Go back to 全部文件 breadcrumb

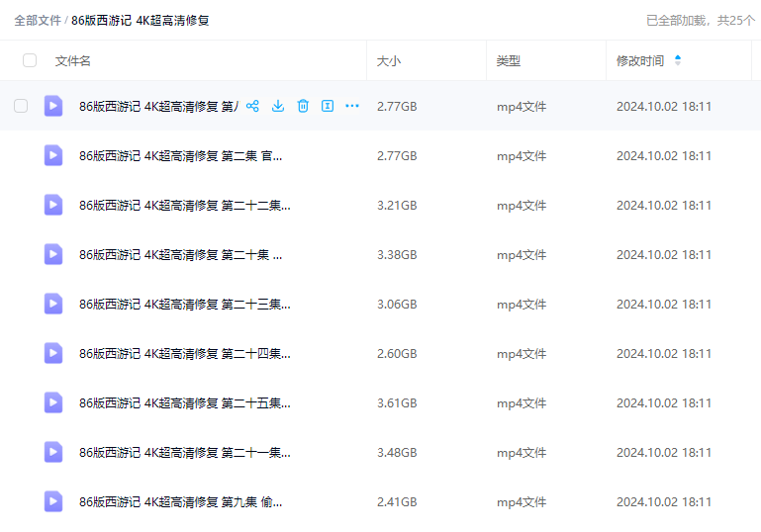tap(38, 20)
